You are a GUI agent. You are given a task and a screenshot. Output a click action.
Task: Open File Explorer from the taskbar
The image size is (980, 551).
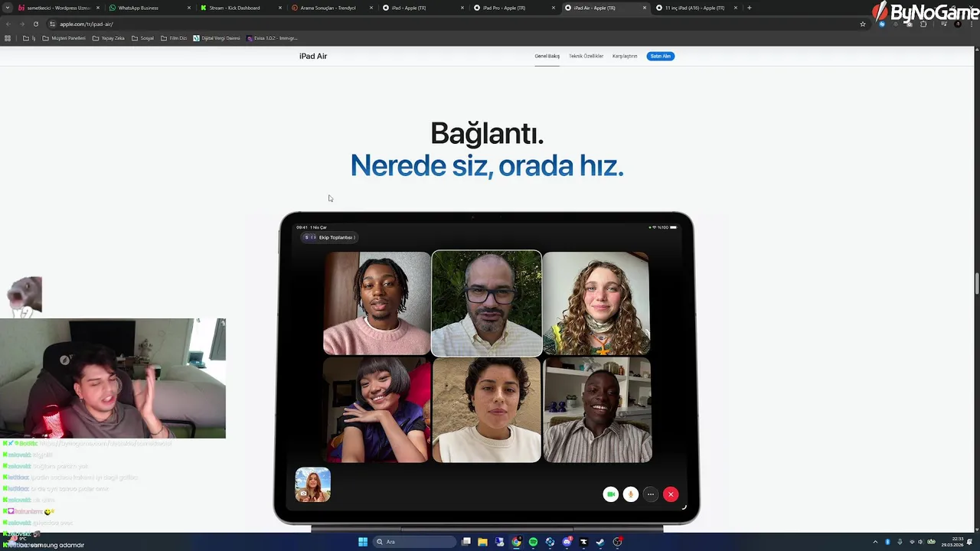482,542
